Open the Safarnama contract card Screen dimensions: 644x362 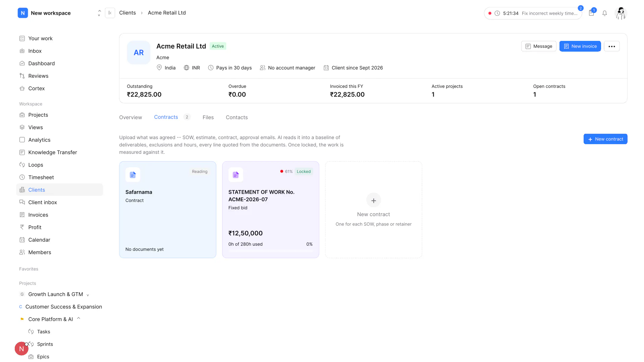[168, 210]
